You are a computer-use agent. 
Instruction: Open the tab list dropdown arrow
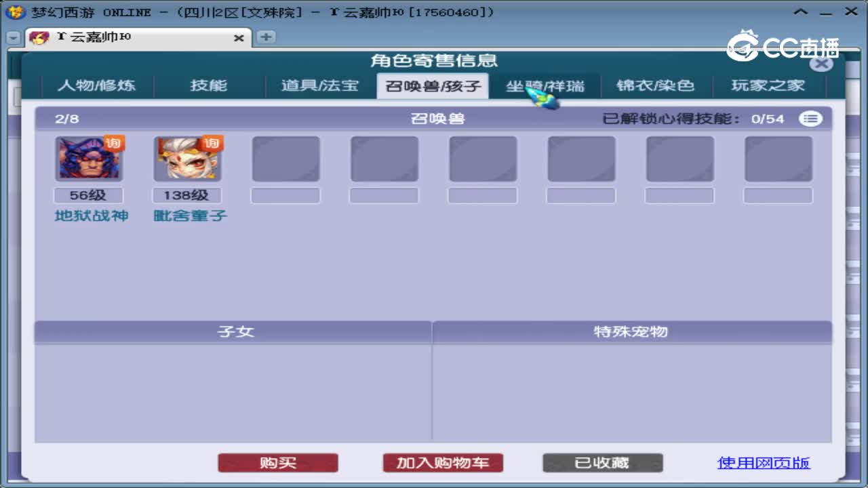coord(13,38)
